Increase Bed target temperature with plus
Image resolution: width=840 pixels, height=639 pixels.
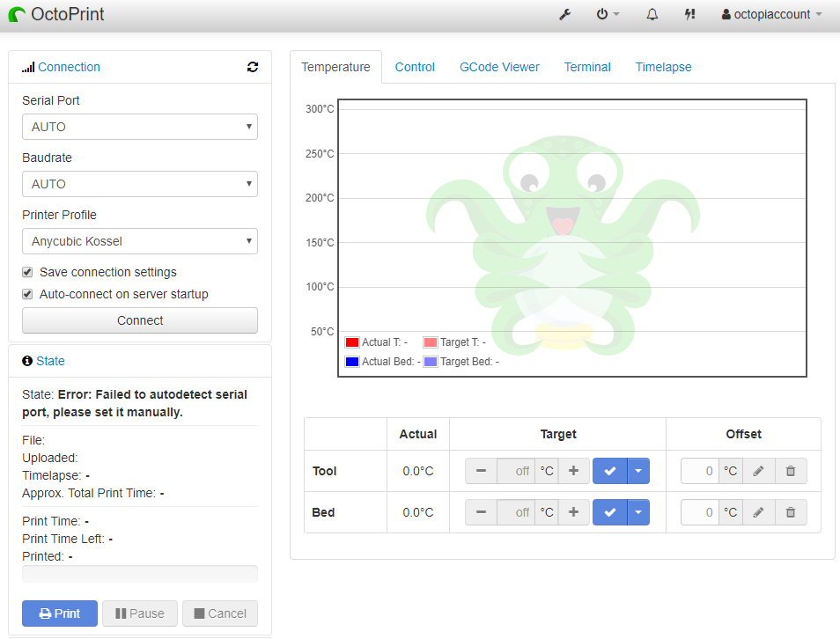574,512
